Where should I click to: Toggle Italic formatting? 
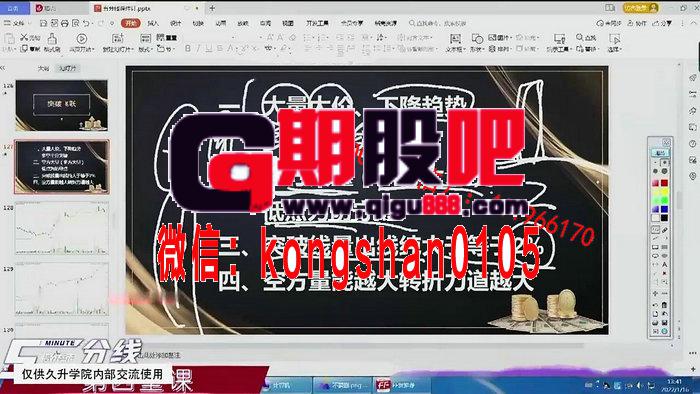198,48
